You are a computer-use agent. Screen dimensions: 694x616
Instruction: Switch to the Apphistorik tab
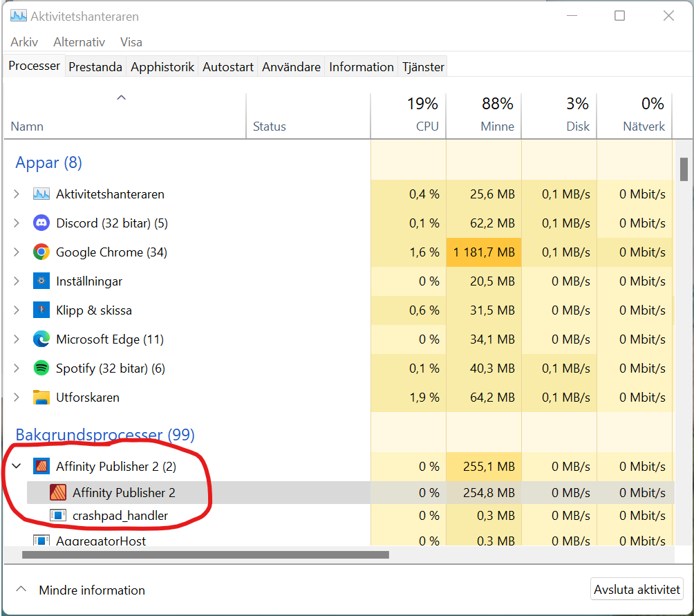162,67
